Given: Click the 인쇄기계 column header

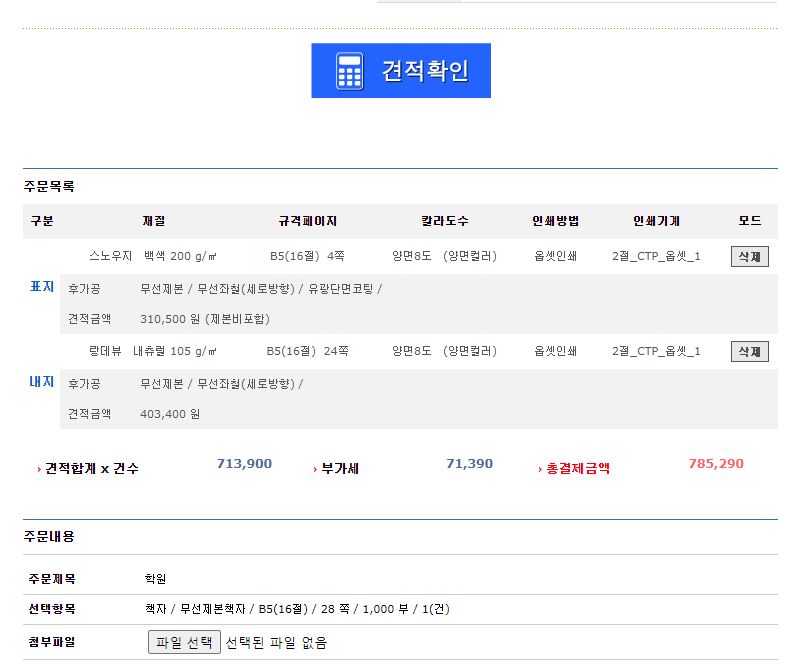Looking at the screenshot, I should click(x=656, y=221).
